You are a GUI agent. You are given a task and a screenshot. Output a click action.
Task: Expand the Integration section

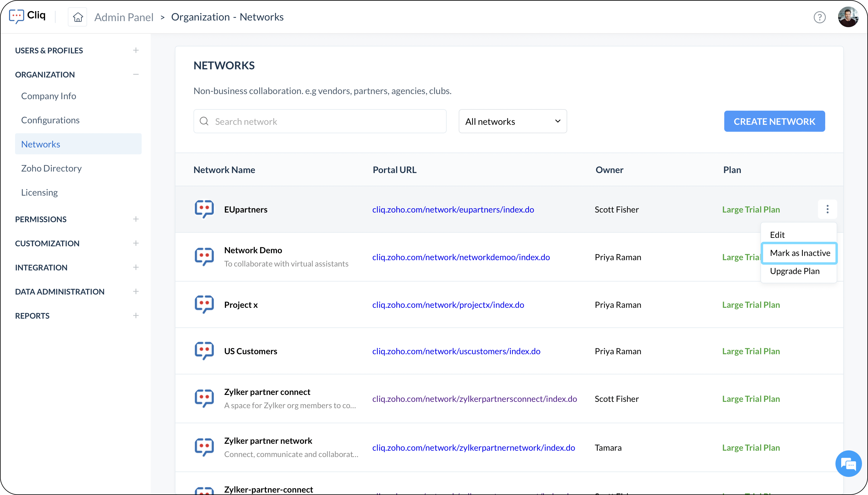click(x=136, y=267)
